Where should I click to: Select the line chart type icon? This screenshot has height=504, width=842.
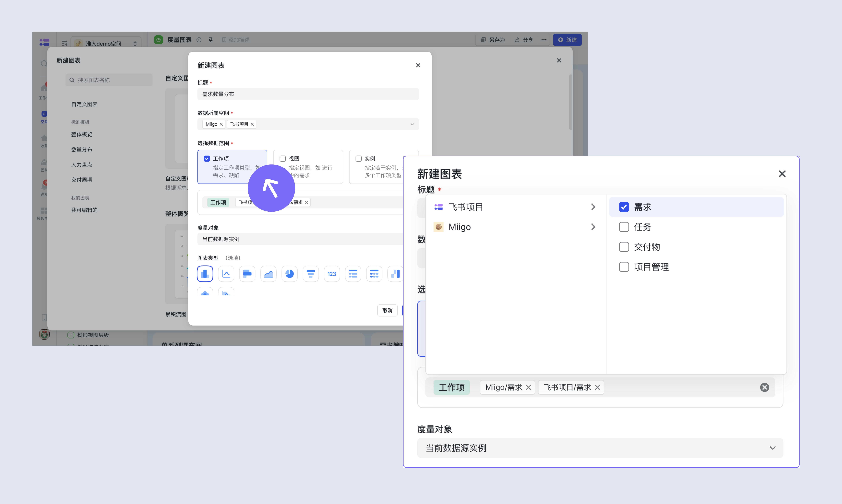point(226,274)
